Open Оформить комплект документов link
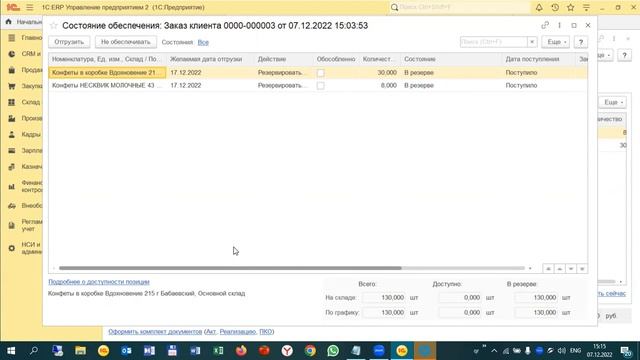 click(x=155, y=331)
